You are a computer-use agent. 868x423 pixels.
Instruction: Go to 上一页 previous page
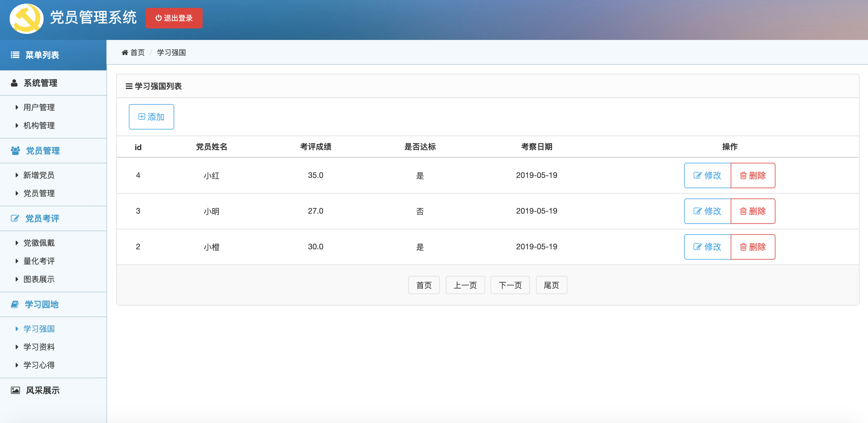point(465,285)
